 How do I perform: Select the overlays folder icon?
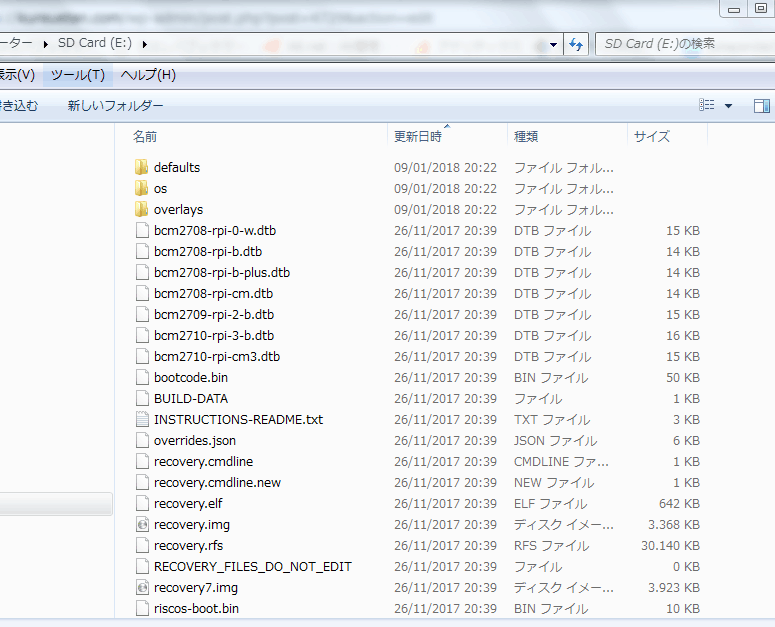(141, 209)
